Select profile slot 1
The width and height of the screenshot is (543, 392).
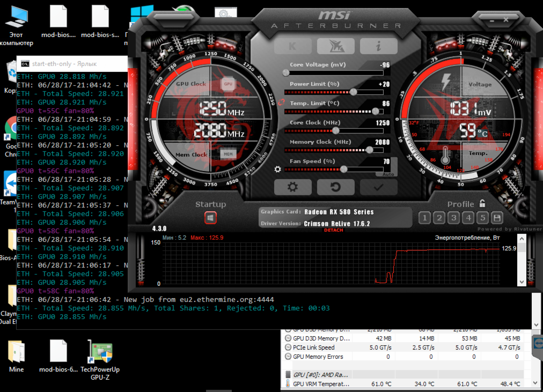click(424, 218)
